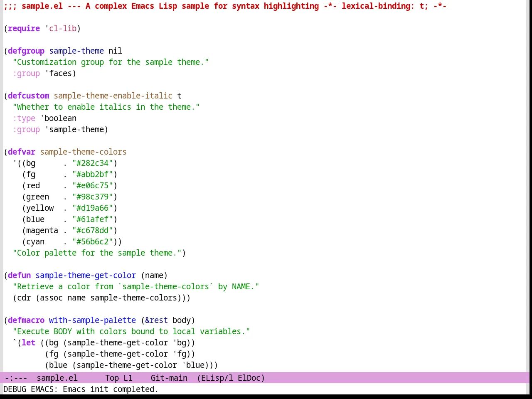Click the '(name)' argument list

(x=154, y=275)
